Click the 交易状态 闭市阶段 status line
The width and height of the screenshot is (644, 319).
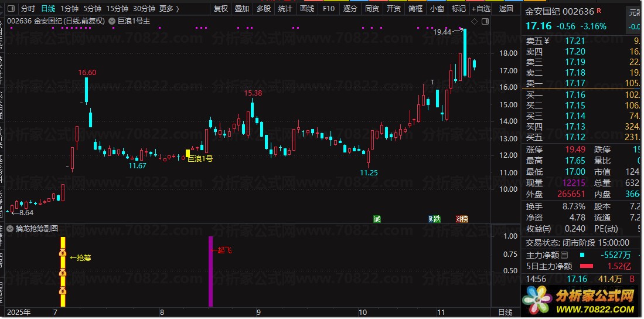tap(577, 243)
